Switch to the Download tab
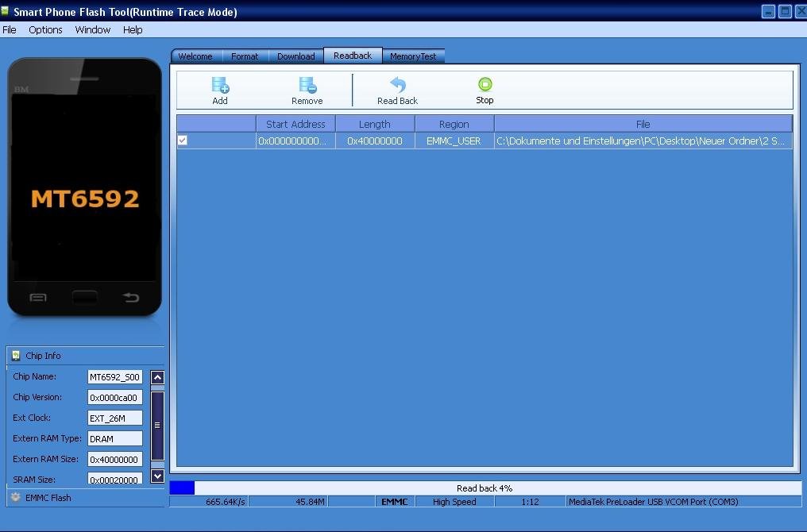The width and height of the screenshot is (807, 532). point(296,56)
